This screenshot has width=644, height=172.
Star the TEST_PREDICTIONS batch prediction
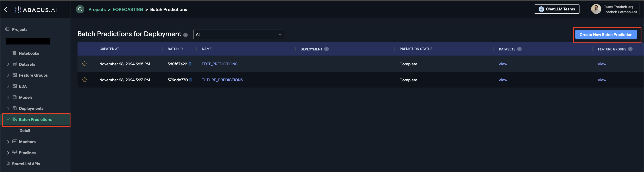[x=85, y=64]
